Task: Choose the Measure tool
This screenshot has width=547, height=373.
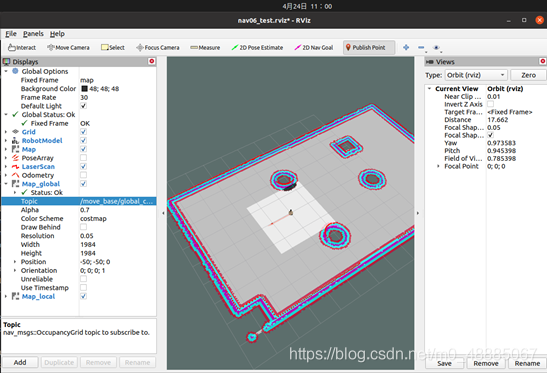Action: click(x=205, y=47)
